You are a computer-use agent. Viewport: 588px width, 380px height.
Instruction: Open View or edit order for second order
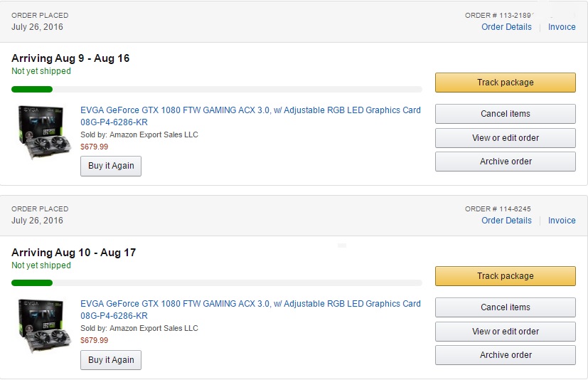click(x=505, y=332)
